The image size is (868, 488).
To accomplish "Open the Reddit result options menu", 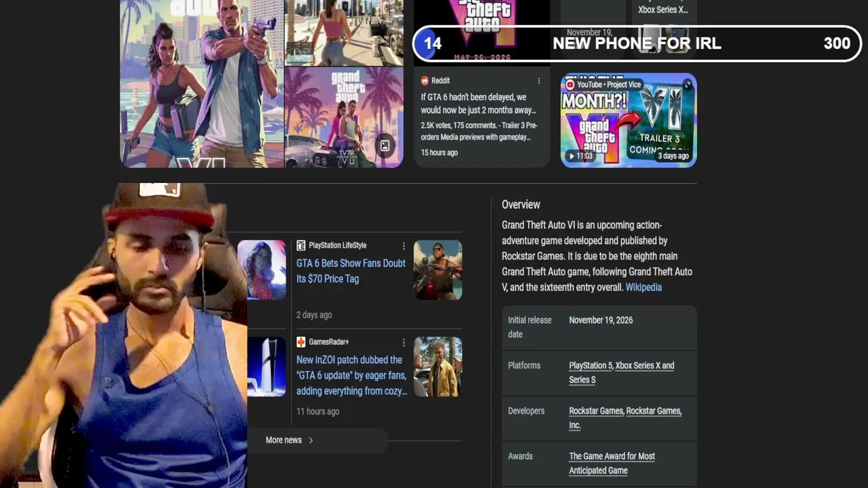I will click(539, 81).
